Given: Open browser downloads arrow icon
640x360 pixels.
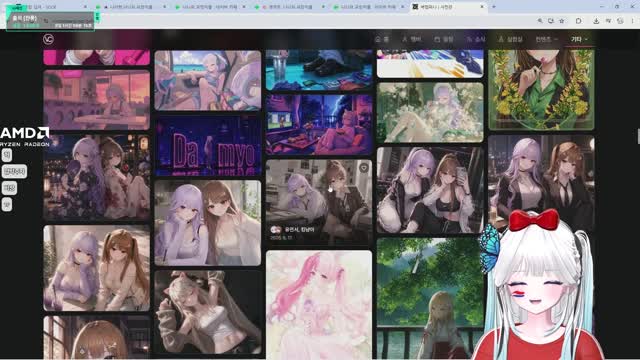Looking at the screenshot, I should point(596,21).
